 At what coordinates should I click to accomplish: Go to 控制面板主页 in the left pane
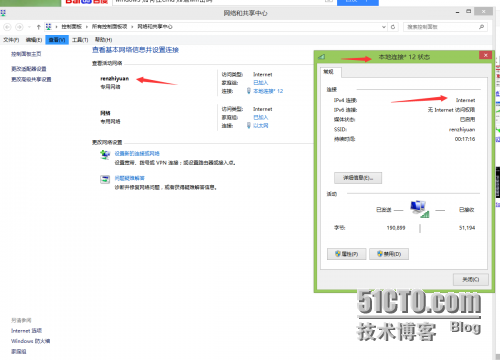(x=26, y=54)
